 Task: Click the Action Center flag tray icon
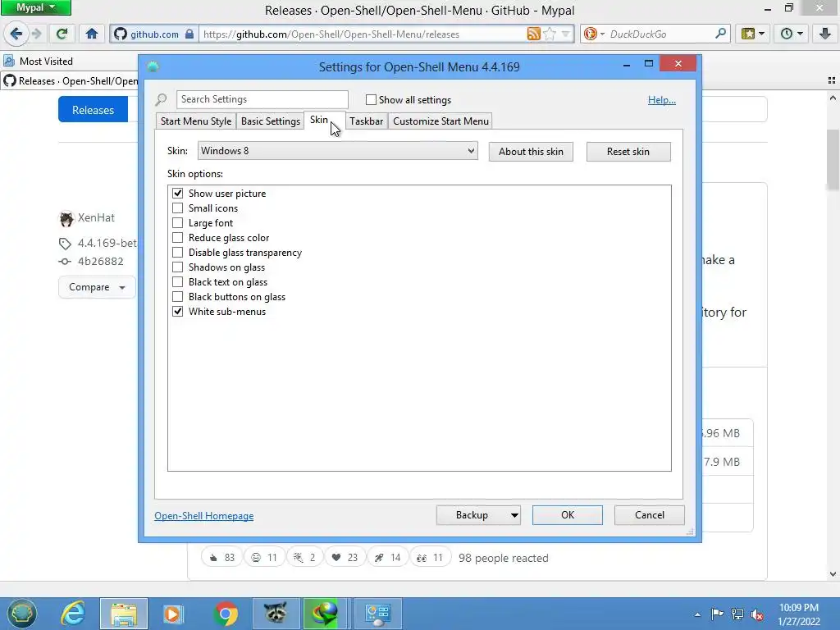coord(717,614)
